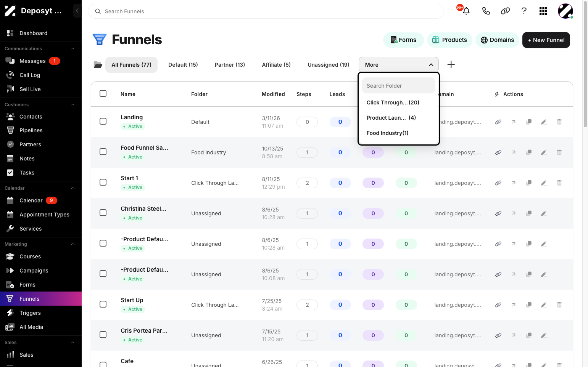This screenshot has height=367, width=588.
Task: Check the Start Up row checkbox
Action: tap(103, 304)
